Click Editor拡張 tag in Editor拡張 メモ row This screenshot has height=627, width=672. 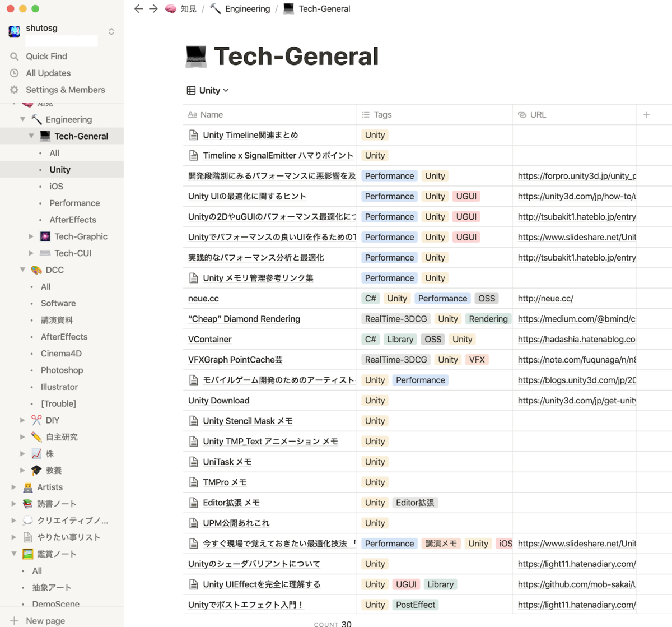pyautogui.click(x=415, y=503)
